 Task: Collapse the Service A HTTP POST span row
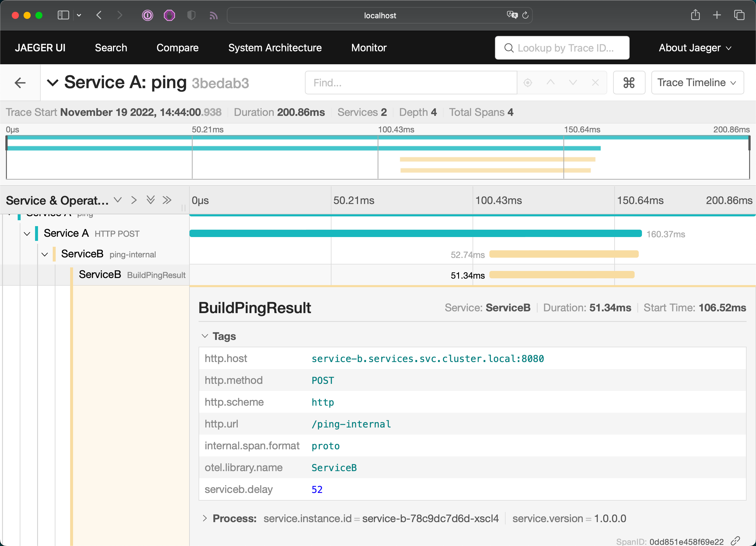pos(27,234)
